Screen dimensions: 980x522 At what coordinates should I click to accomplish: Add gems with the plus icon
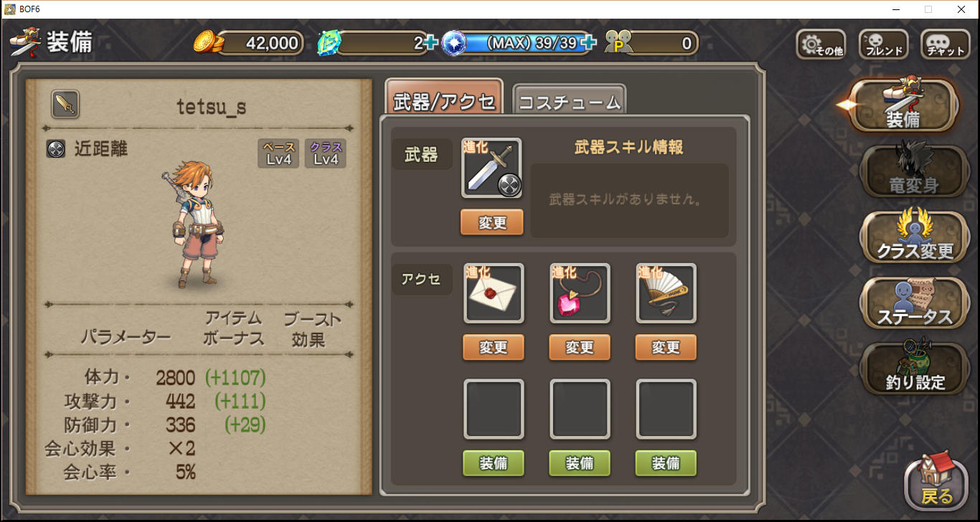pos(430,43)
